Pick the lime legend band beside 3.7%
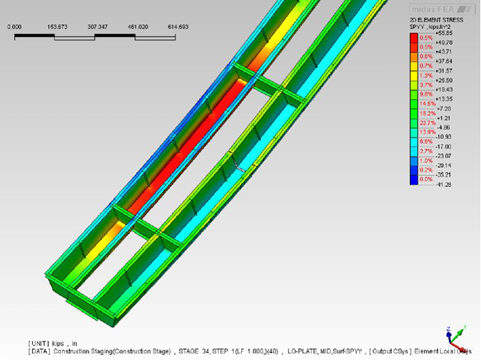The width and height of the screenshot is (481, 361). click(414, 85)
